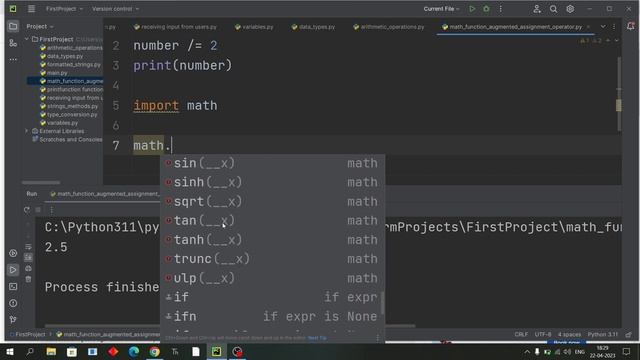
Task: Open IDE settings gear
Action: click(x=570, y=9)
